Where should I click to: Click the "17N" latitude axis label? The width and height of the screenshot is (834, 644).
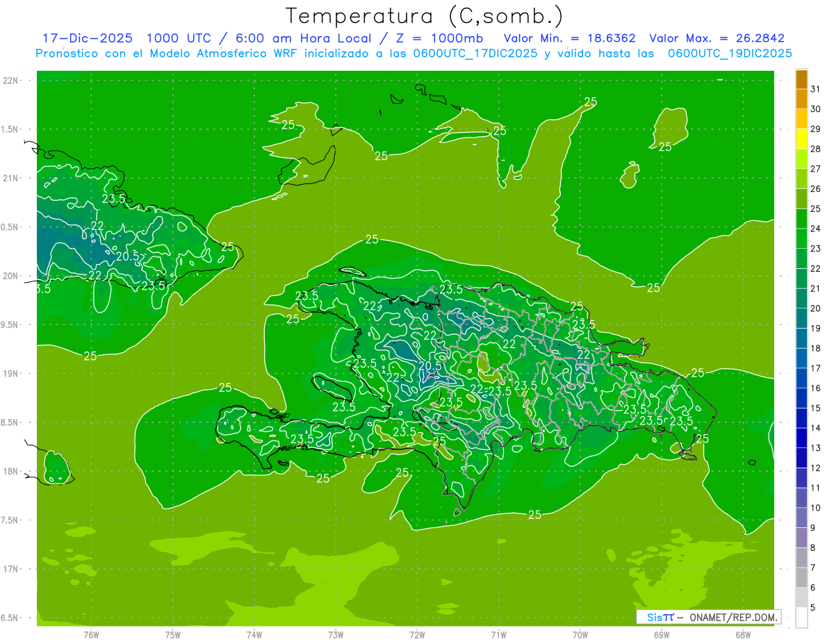tap(11, 569)
